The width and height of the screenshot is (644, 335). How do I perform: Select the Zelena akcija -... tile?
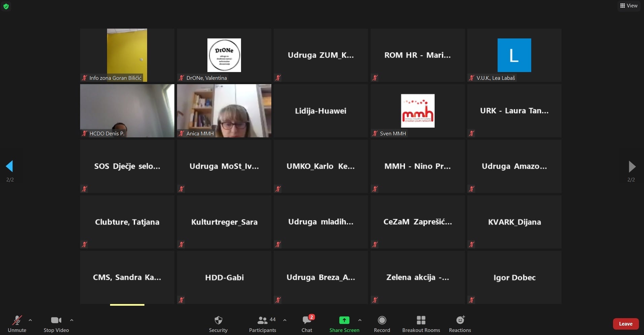pos(418,277)
